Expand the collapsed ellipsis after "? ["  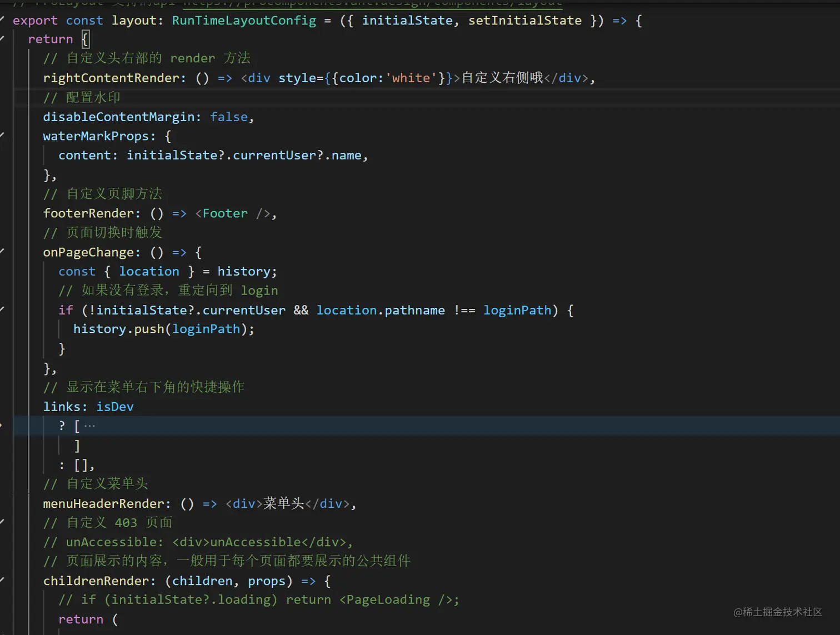tap(89, 426)
